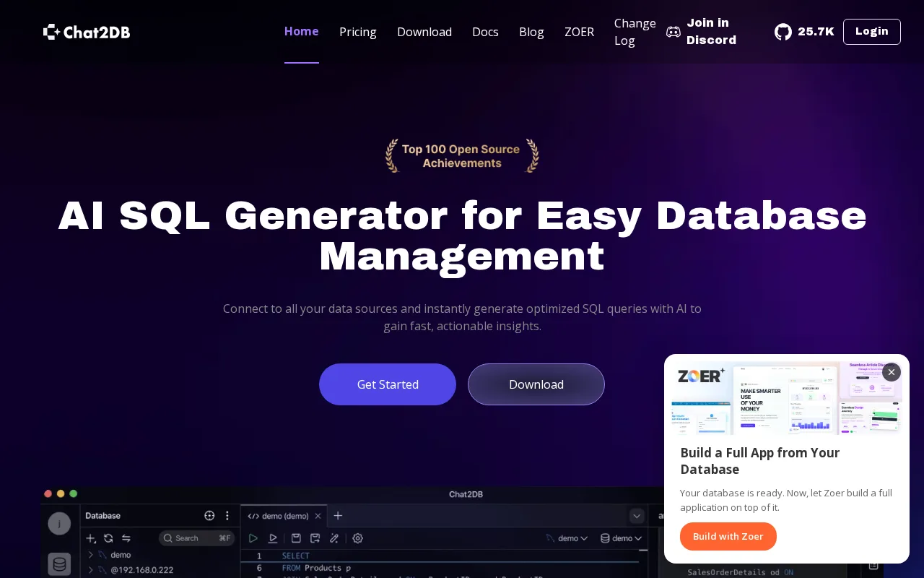This screenshot has width=924, height=578.
Task: Click the green maximize dot in app preview
Action: click(x=73, y=493)
